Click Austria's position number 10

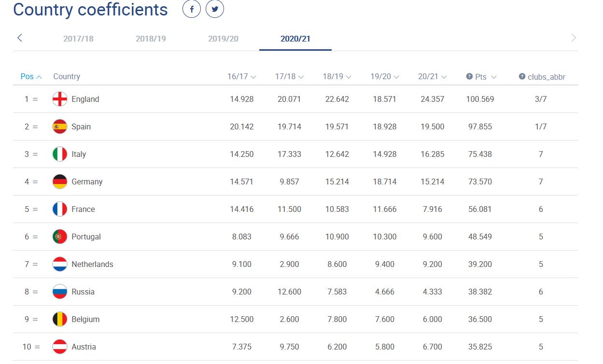tap(27, 347)
